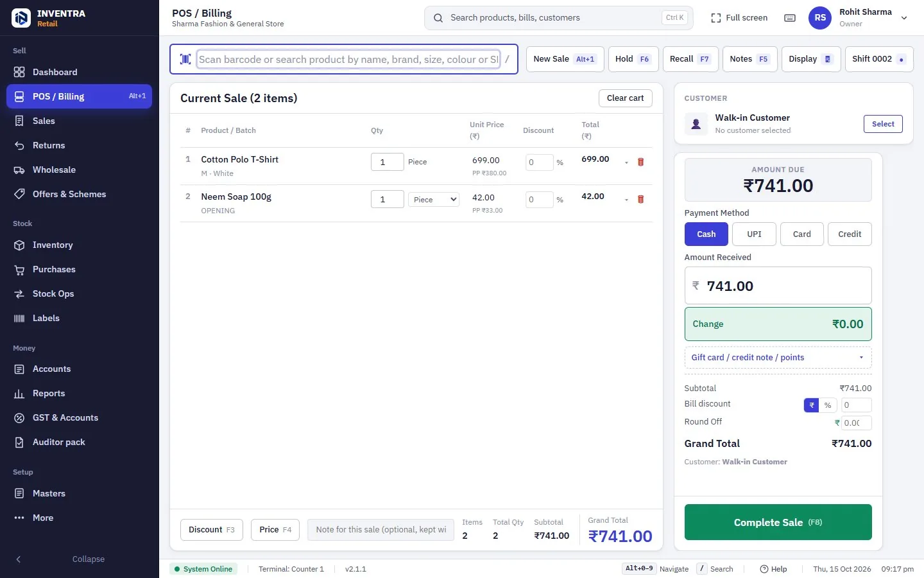924x578 pixels.
Task: Delete Cotton Polo T-Shirt with trash icon
Action: coord(640,162)
